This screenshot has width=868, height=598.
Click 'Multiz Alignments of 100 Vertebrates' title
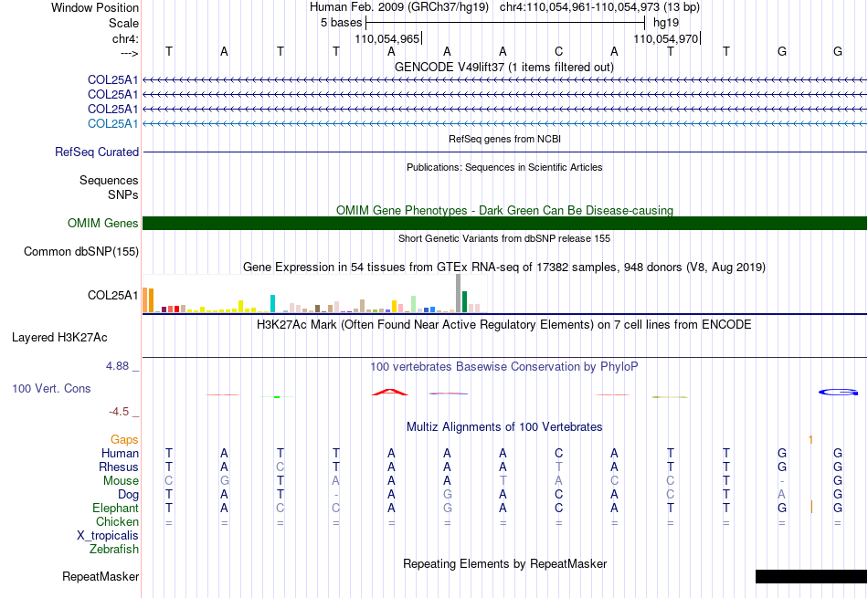point(504,426)
